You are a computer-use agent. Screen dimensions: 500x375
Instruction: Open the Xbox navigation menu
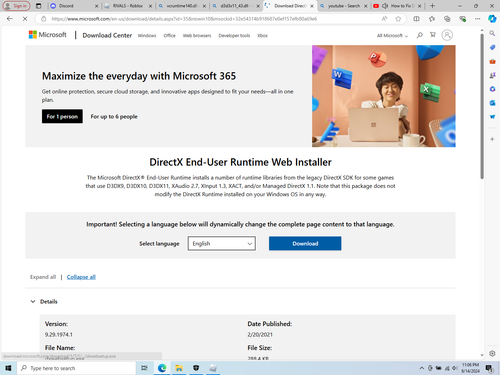(x=262, y=36)
